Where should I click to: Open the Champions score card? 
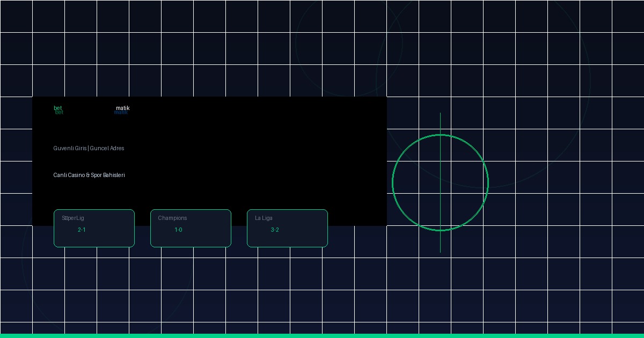(191, 228)
